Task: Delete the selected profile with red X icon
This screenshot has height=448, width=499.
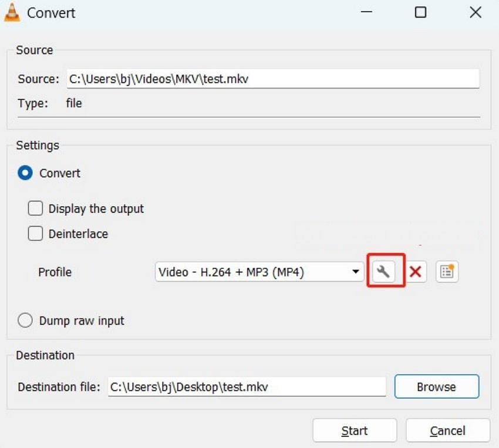Action: [416, 271]
